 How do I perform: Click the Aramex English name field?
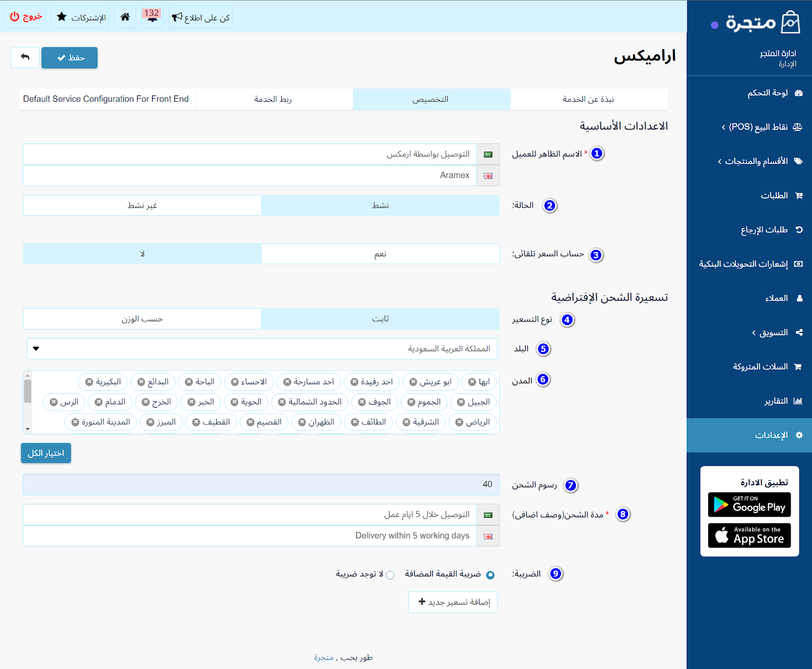250,175
